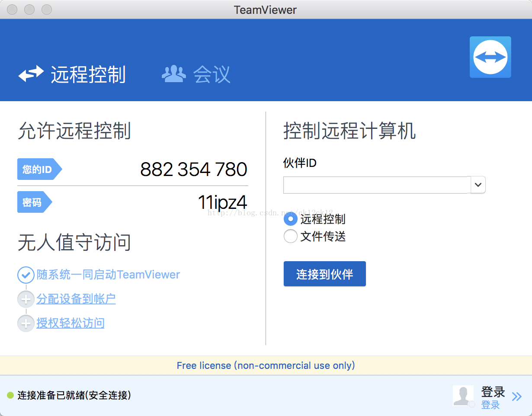The image size is (532, 416).
Task: Click the 无人值守访问 heading
Action: (74, 242)
